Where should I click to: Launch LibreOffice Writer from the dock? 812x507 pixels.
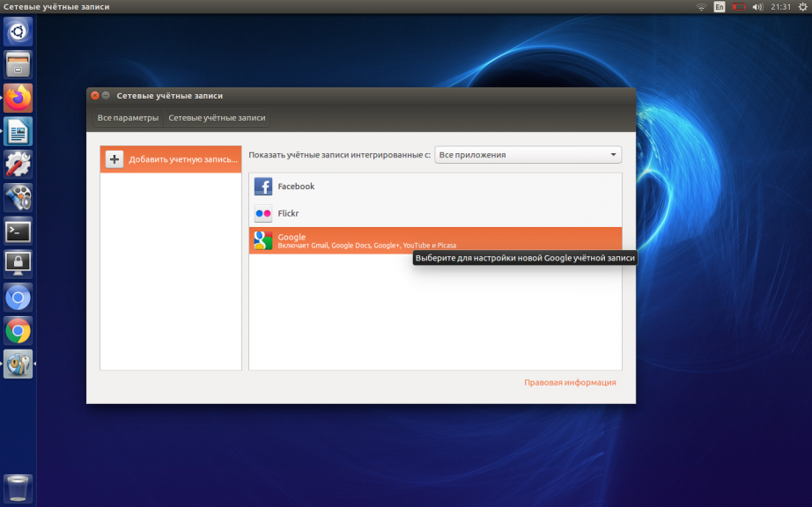18,131
